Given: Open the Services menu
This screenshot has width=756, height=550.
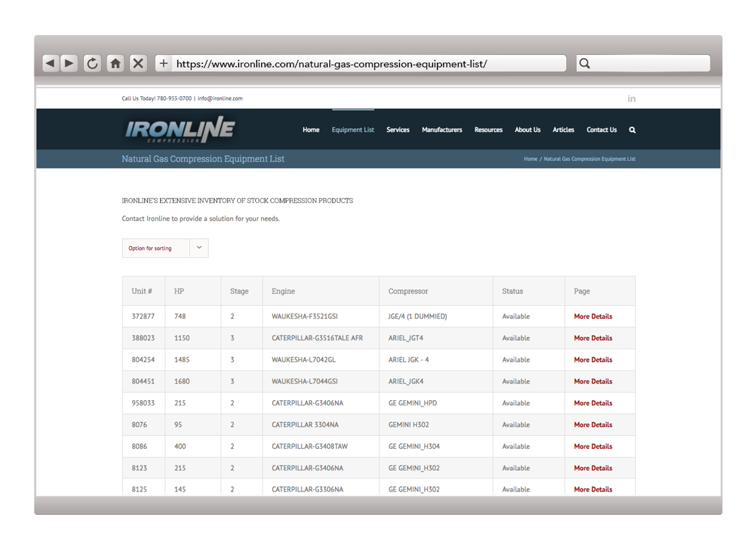Looking at the screenshot, I should (398, 130).
